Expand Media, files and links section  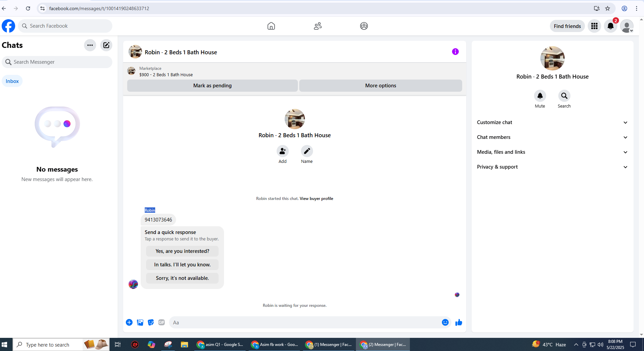click(x=553, y=152)
